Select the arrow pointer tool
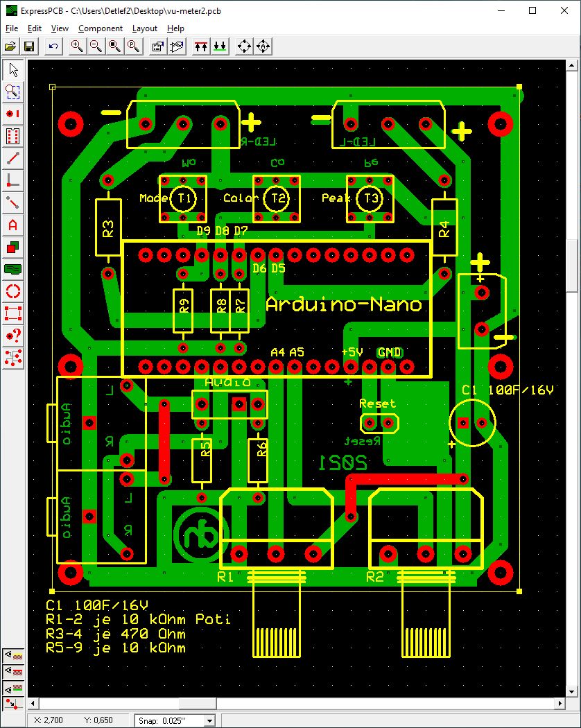This screenshot has width=581, height=728. [x=13, y=69]
